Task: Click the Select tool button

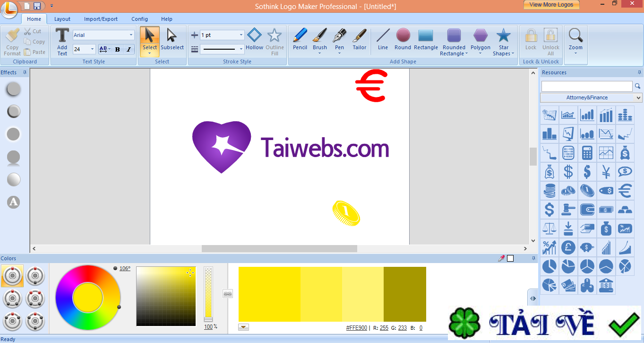Action: 150,41
